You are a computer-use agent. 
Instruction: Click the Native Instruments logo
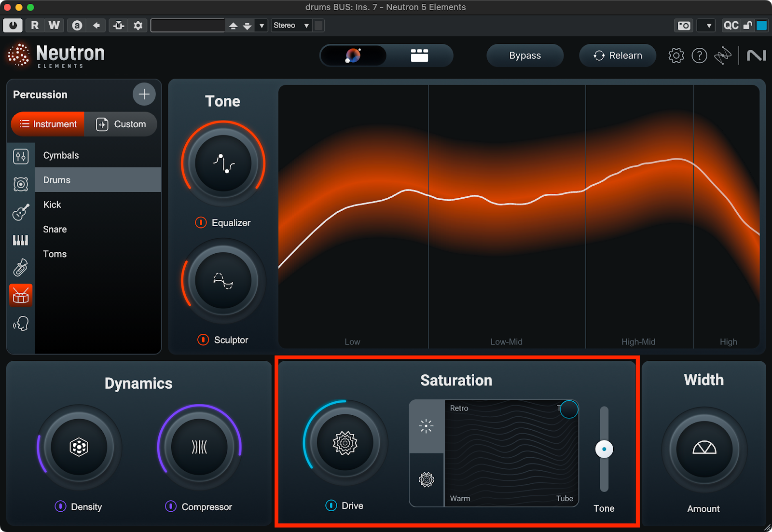pos(756,55)
